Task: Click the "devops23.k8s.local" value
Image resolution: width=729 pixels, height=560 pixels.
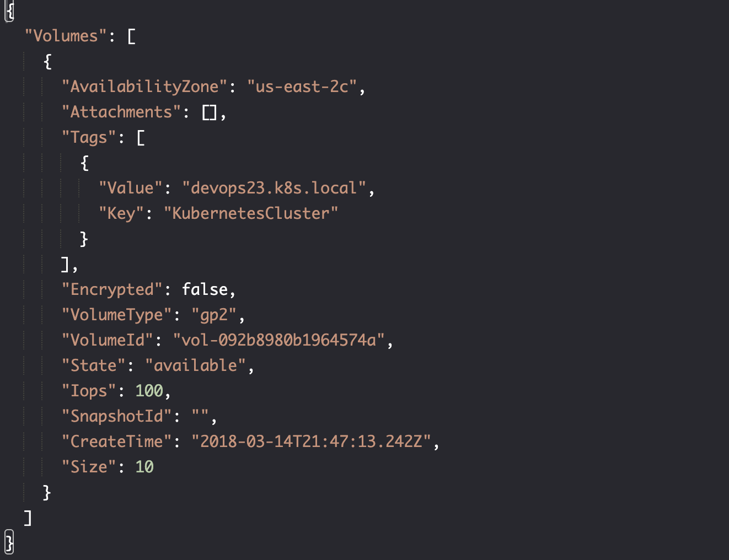Action: point(274,189)
